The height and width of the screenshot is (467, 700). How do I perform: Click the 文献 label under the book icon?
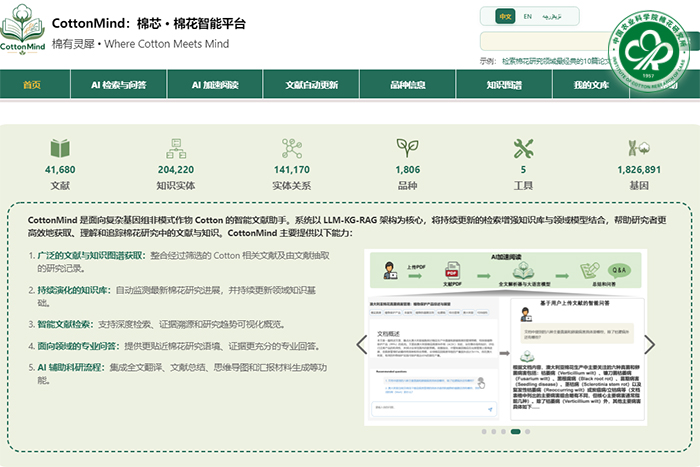click(60, 185)
